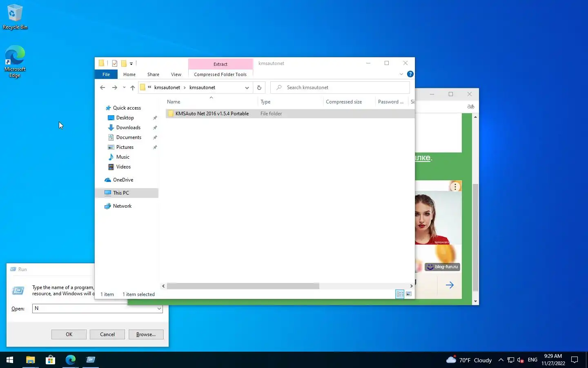Open the notification center icon
Viewport: 588px width, 368px height.
(x=575, y=360)
